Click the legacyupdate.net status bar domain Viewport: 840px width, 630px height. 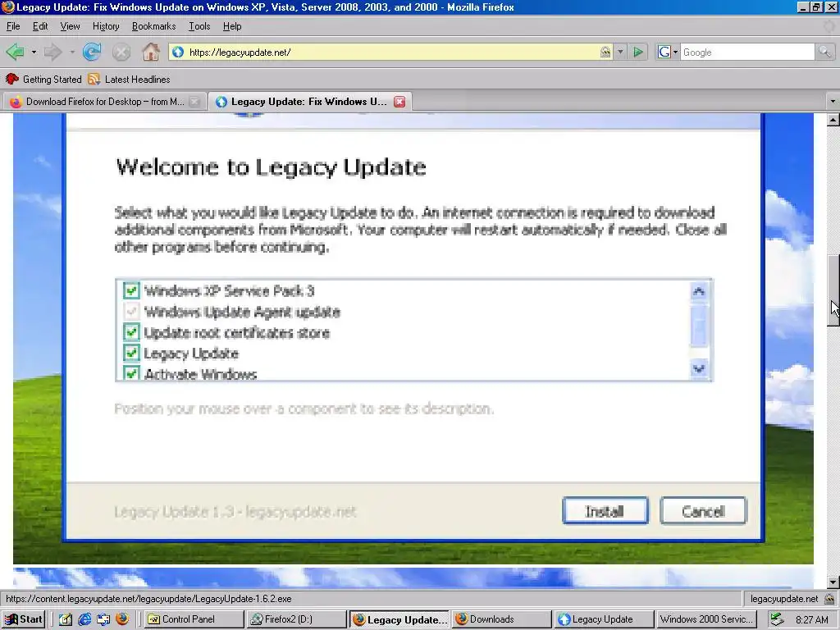point(783,599)
